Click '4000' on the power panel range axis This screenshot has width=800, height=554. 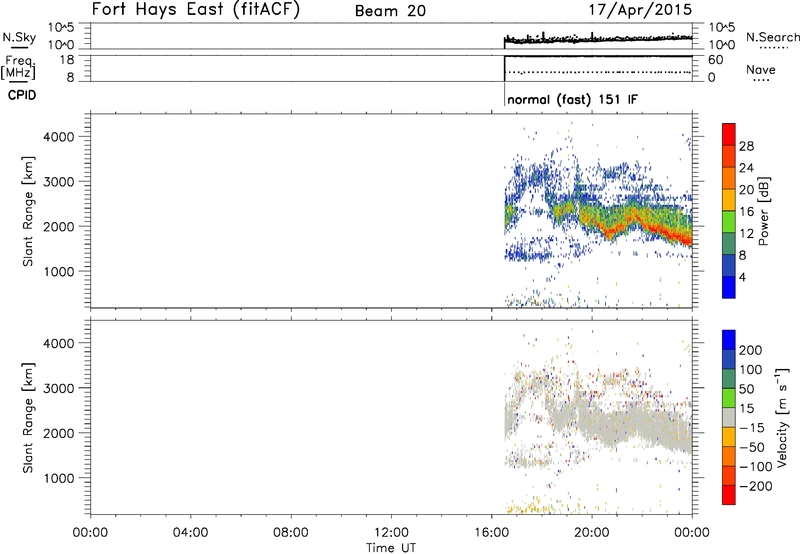(58, 137)
